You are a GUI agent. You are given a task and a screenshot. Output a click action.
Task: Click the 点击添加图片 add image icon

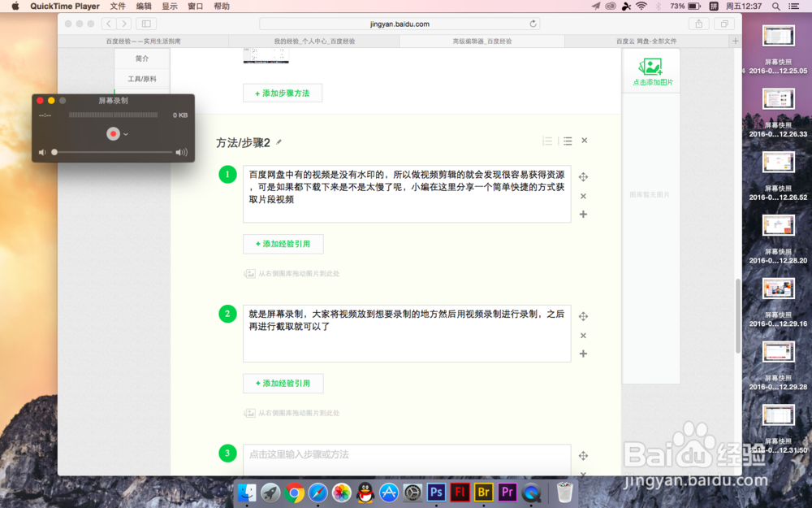(650, 66)
